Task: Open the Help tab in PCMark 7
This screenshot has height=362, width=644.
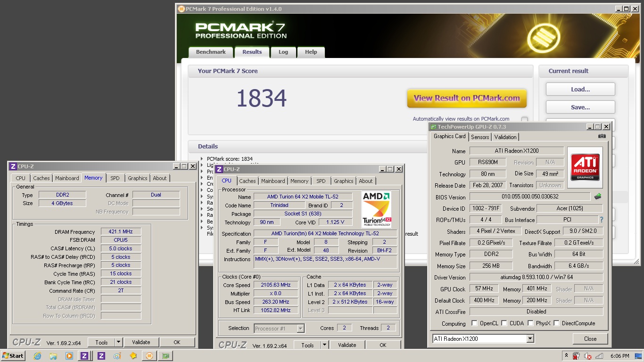Action: pos(311,52)
